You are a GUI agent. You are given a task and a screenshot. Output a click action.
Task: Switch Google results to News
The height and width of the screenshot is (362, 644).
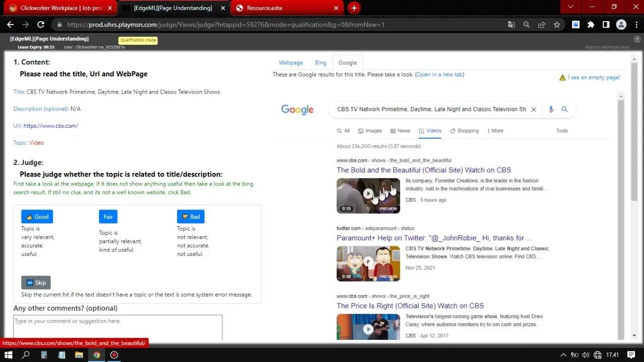pos(400,131)
